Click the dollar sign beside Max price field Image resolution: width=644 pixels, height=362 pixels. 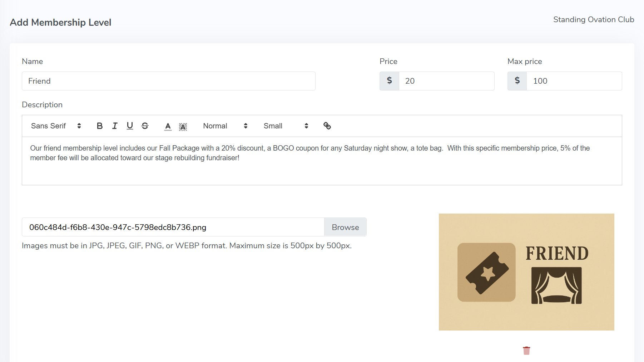pyautogui.click(x=517, y=81)
